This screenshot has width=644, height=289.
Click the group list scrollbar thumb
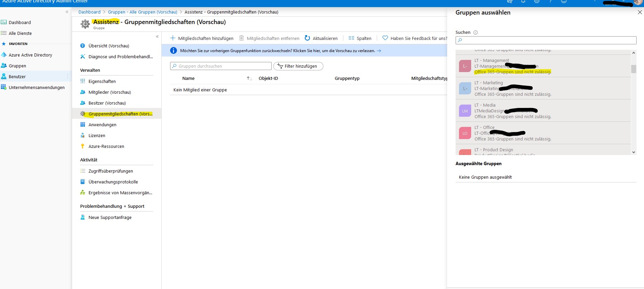pos(634,69)
